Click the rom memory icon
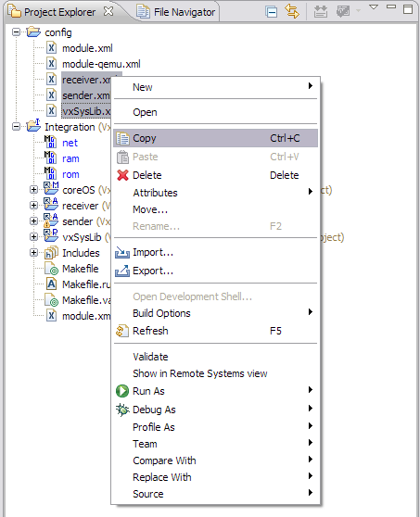This screenshot has width=420, height=517. click(x=50, y=173)
